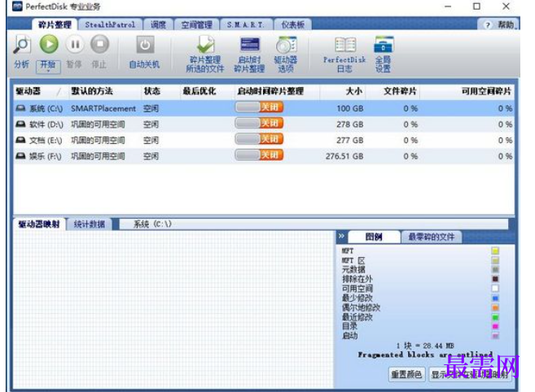The height and width of the screenshot is (392, 535).
Task: Open Boot Time Defrag (启动时碎片整理) icon
Action: coord(250,45)
